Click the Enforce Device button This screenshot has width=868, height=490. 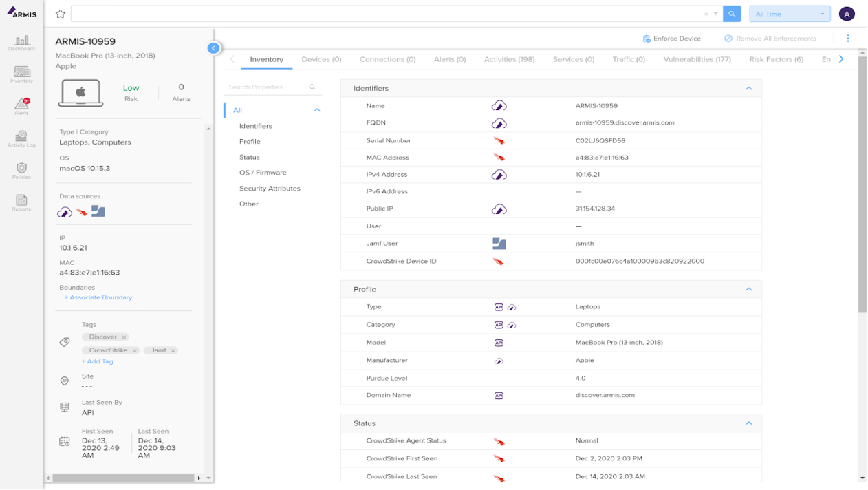click(x=671, y=39)
